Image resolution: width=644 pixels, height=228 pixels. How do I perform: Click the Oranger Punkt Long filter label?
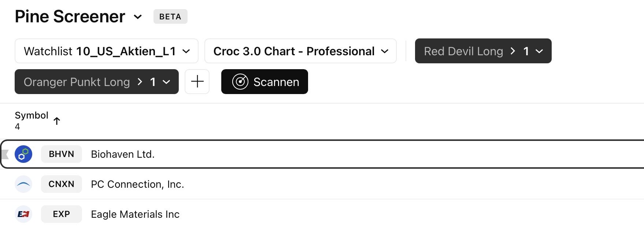point(77,82)
